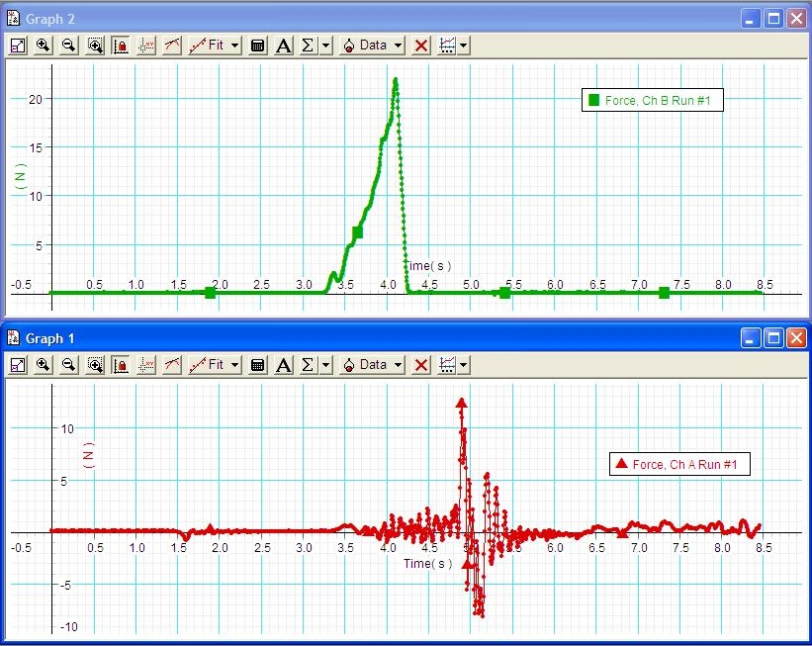
Task: Click '8.5' x-axis tick label in Graph 1
Action: pyautogui.click(x=764, y=548)
